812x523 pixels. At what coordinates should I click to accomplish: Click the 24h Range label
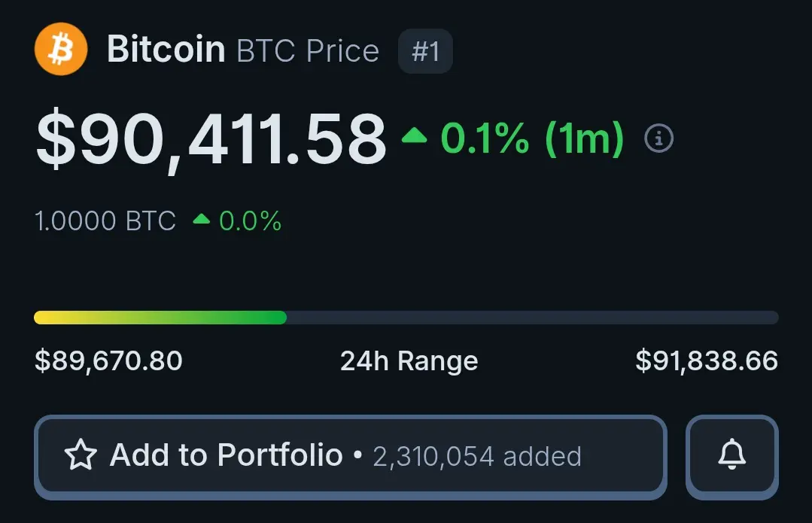click(x=409, y=361)
